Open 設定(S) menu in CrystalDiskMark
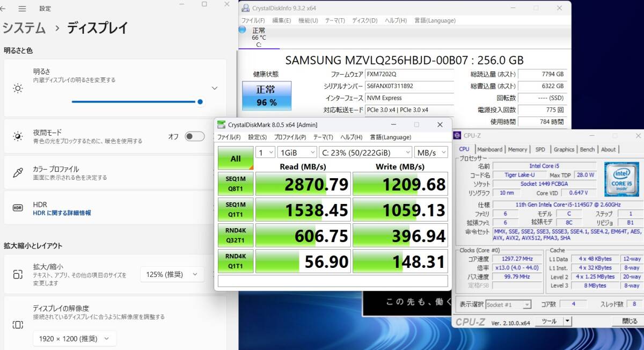The image size is (644, 350). 257,137
